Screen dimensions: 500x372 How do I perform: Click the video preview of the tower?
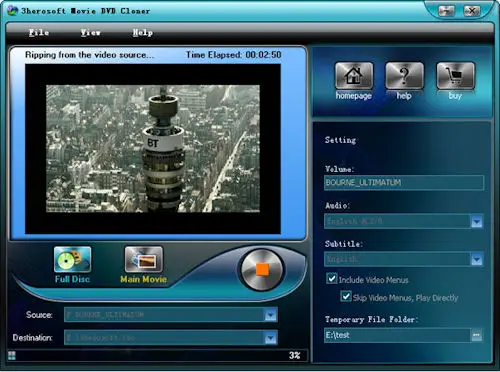click(x=153, y=149)
